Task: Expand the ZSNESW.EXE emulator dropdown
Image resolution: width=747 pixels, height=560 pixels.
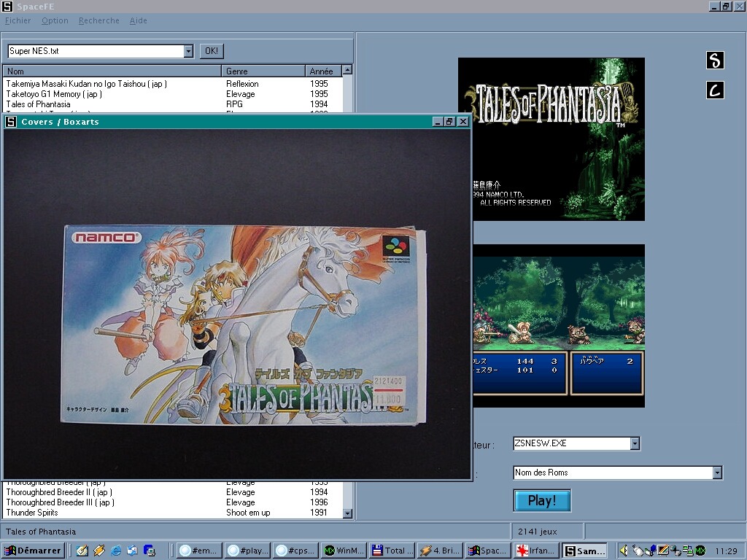Action: [635, 443]
